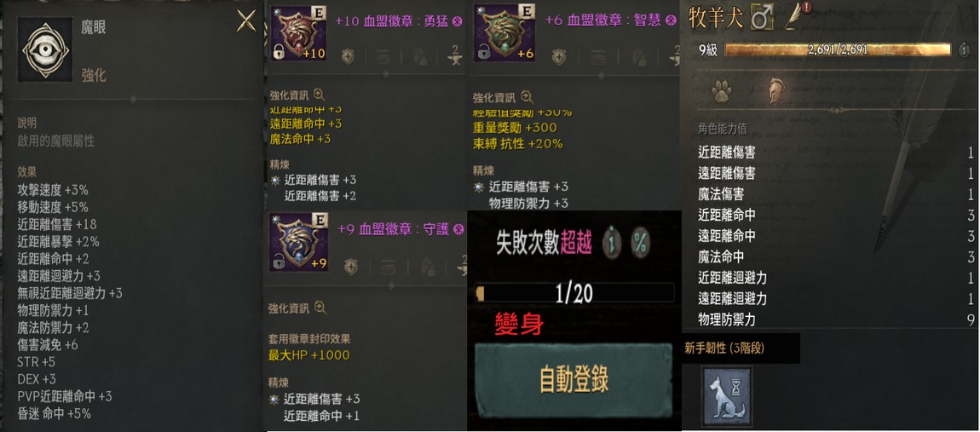The image size is (980, 432).
Task: Click the percent icon beside 失敗次數超越
Action: click(640, 243)
